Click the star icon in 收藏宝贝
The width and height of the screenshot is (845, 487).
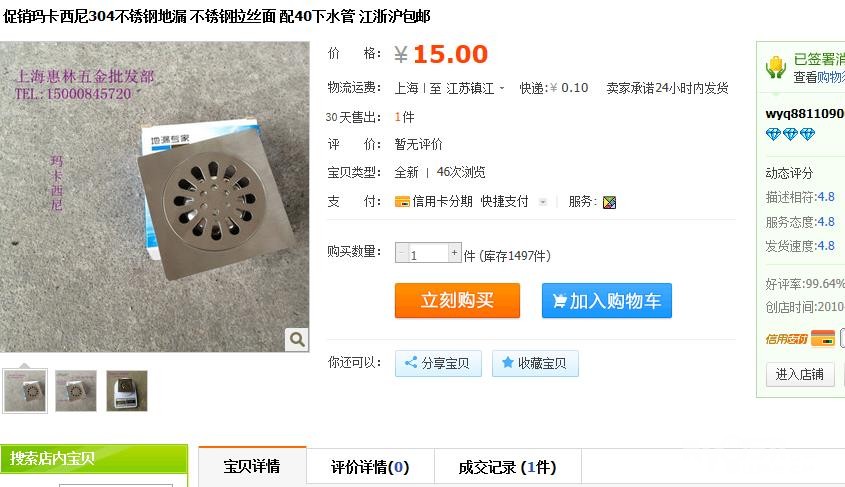(507, 363)
